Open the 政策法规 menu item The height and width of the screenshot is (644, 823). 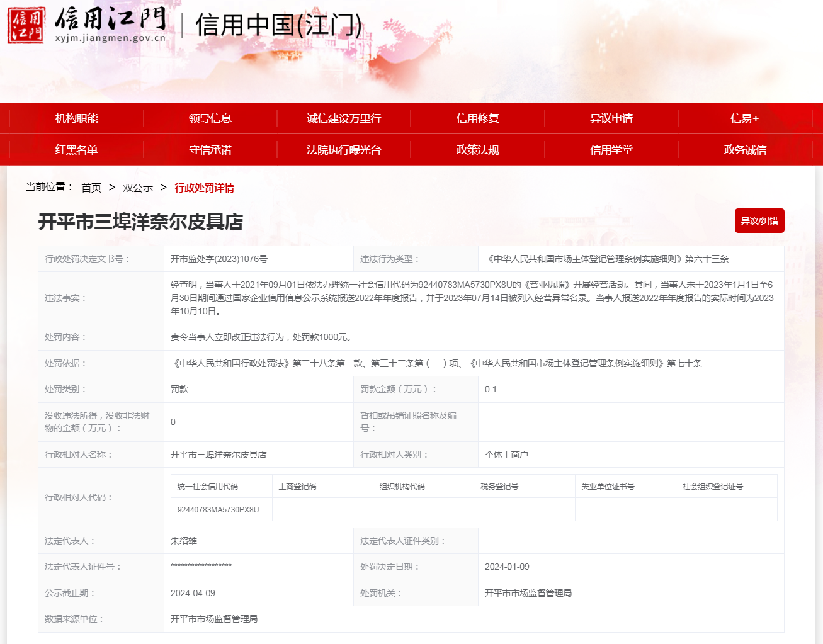tap(477, 150)
